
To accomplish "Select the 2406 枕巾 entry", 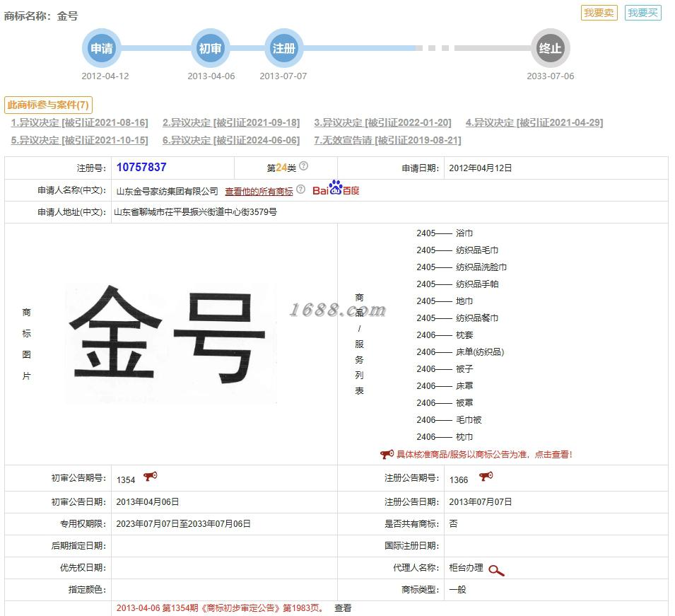I will (445, 437).
